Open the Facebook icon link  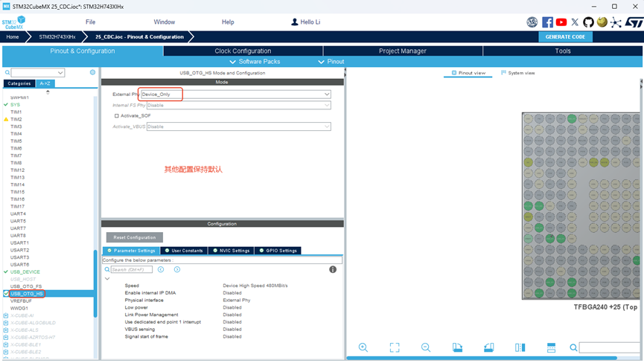point(547,22)
